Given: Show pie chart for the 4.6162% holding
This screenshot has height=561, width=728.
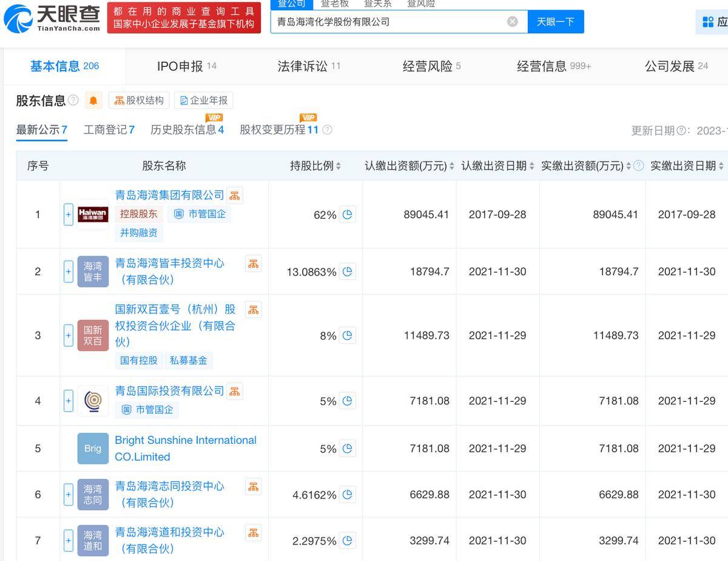Looking at the screenshot, I should (348, 495).
